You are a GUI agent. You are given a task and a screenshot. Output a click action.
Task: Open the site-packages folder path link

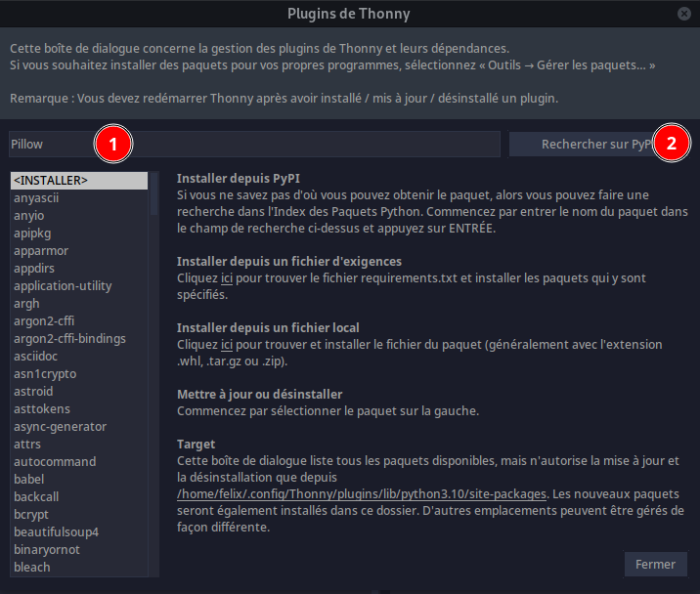click(x=362, y=494)
